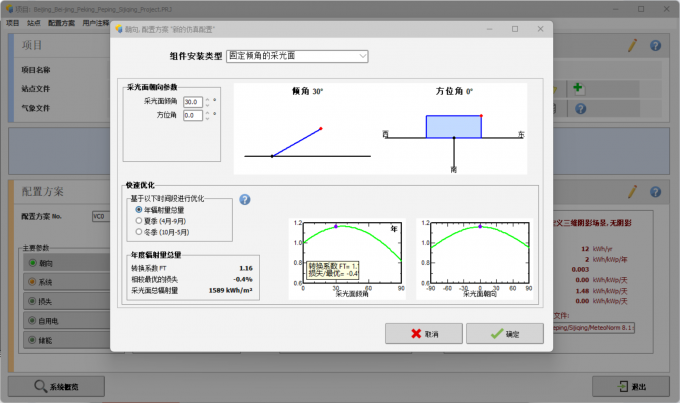Click the red handle on the azimuth diagram
This screenshot has width=680, height=403.
481,116
